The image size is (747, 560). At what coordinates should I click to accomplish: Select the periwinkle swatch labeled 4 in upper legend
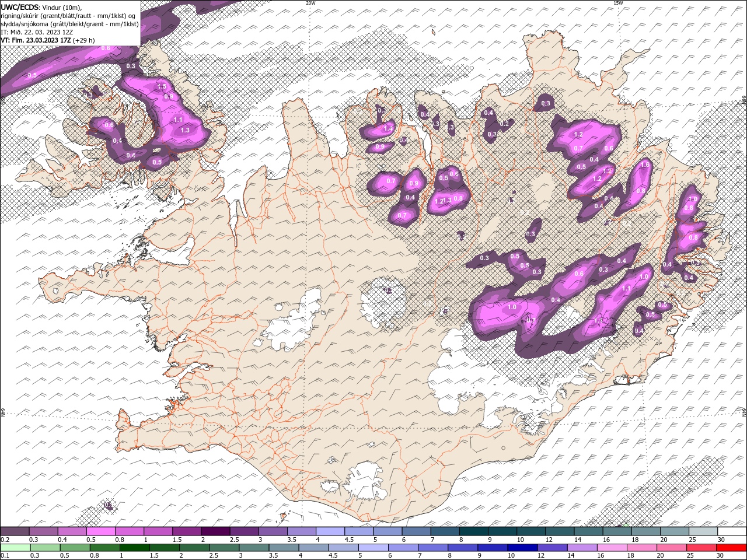coord(330,531)
